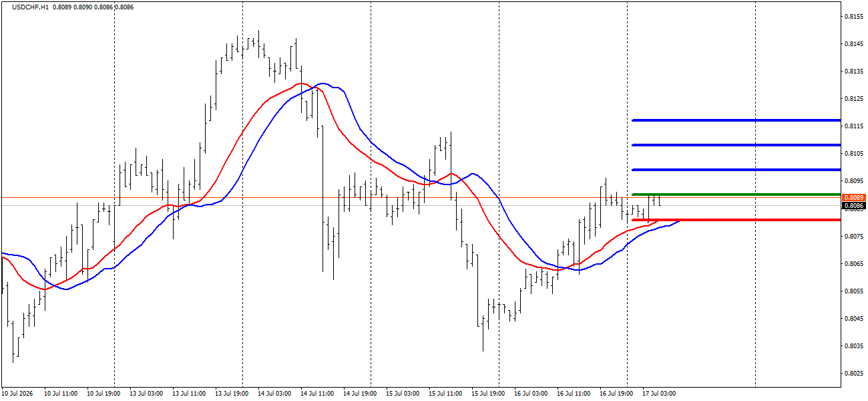Click the 16 Jul 11:00 time label
Viewport: 868px width, 401px height.
pos(574,394)
